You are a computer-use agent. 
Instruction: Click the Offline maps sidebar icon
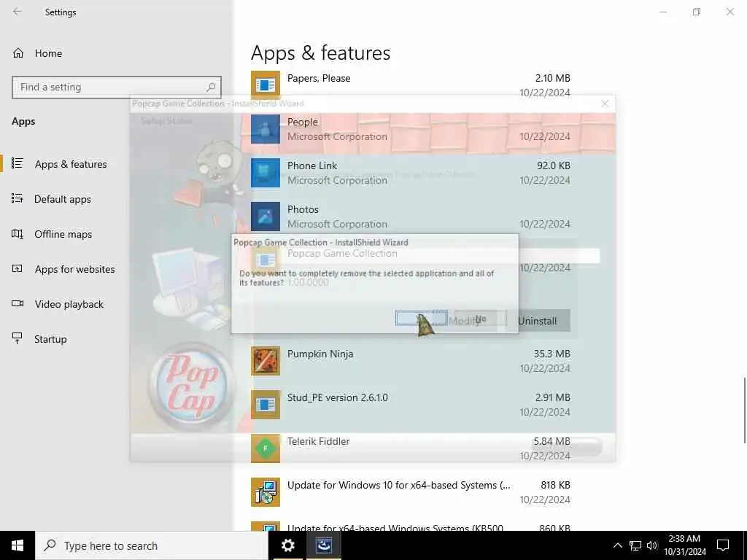18,234
